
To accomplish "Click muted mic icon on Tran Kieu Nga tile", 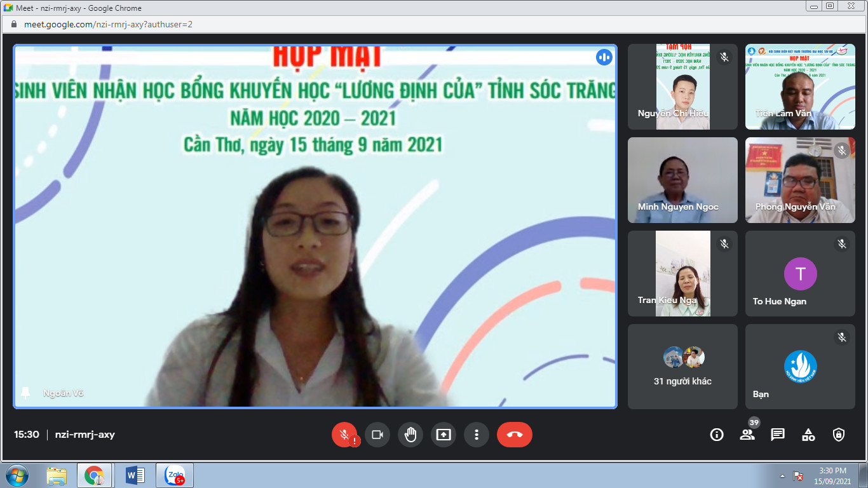I will [x=724, y=244].
